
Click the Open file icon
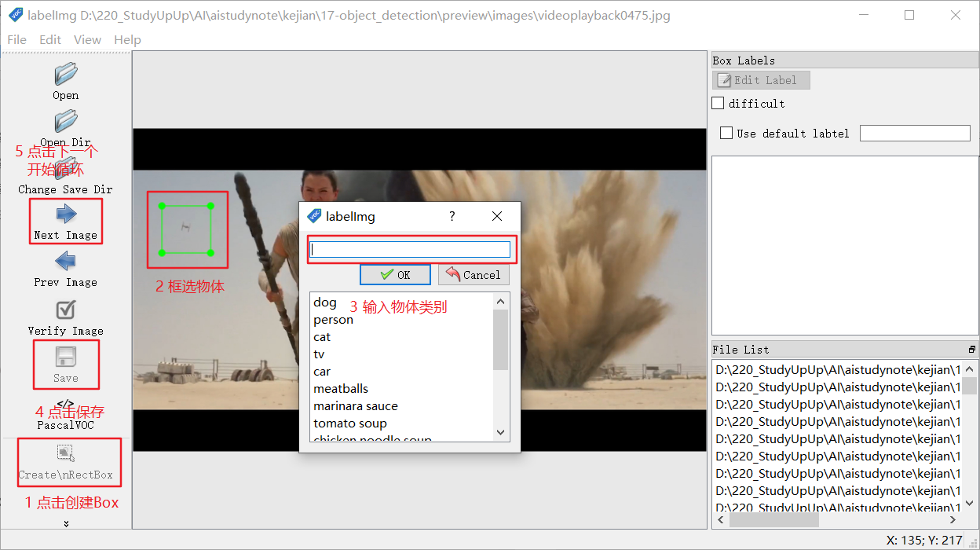pos(66,75)
